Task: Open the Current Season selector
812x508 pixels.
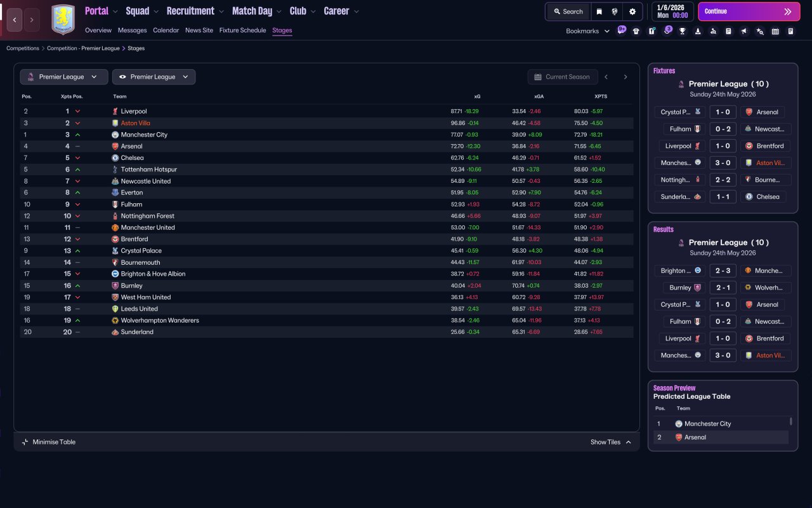Action: point(563,77)
